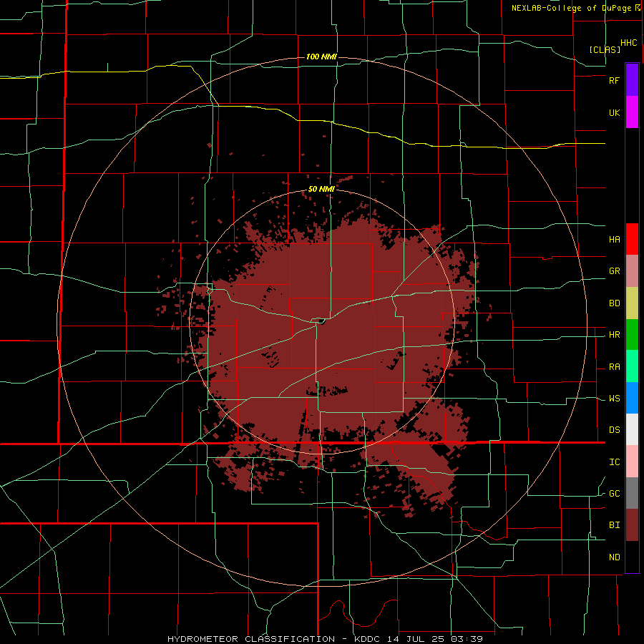Click the RF purple legend swatch

pyautogui.click(x=632, y=80)
